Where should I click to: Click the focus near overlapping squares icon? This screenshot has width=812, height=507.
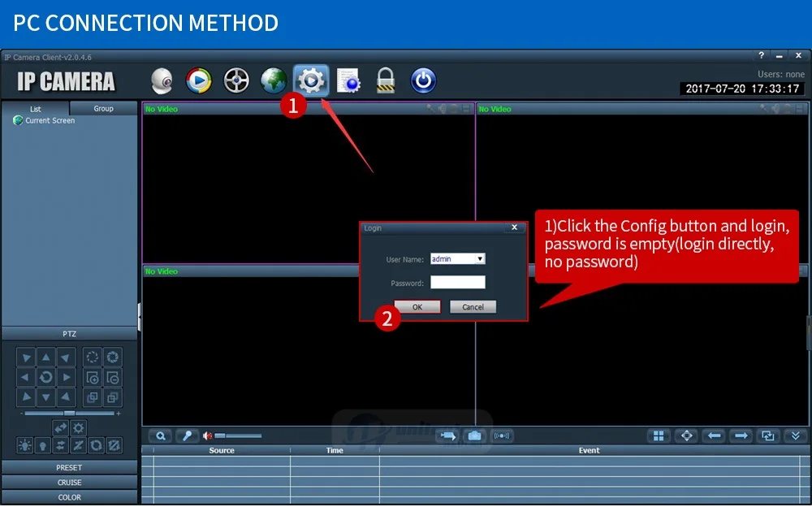93,397
